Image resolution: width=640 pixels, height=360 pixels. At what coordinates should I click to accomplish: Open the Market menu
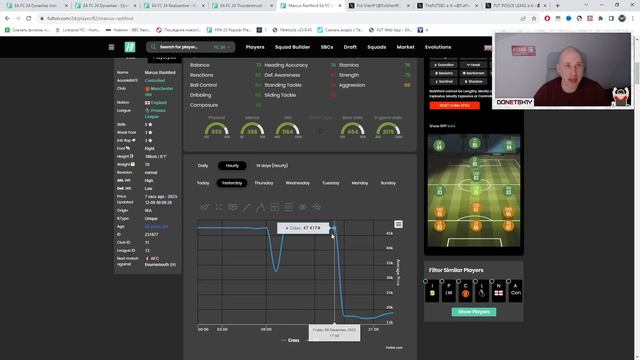[405, 47]
